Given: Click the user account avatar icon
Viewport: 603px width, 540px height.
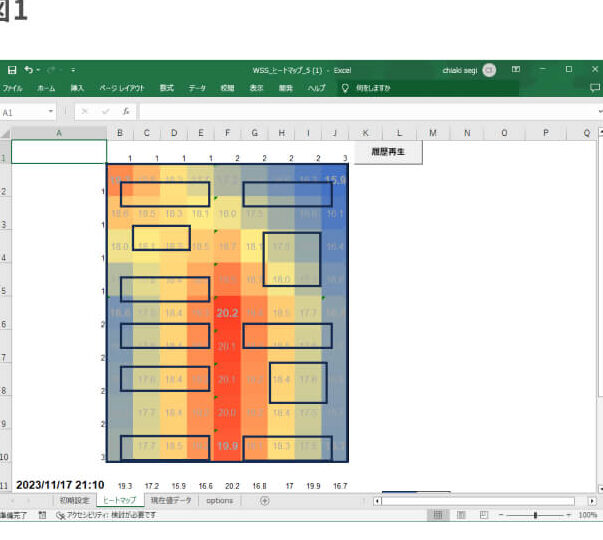Looking at the screenshot, I should tap(489, 70).
